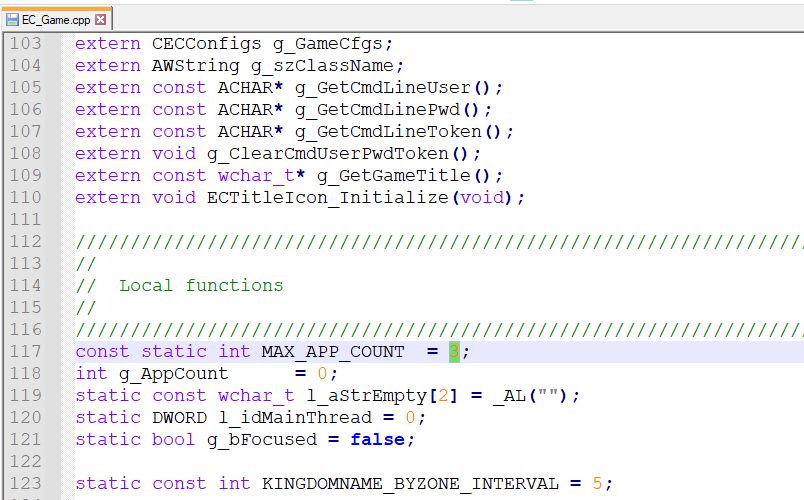Click line number 103 in the margin

click(x=25, y=44)
